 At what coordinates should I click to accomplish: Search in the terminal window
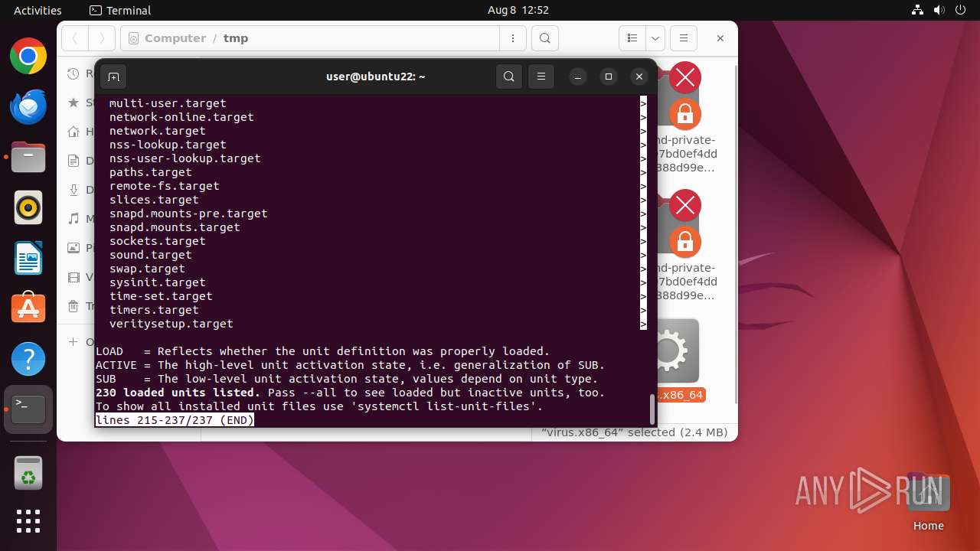coord(509,77)
